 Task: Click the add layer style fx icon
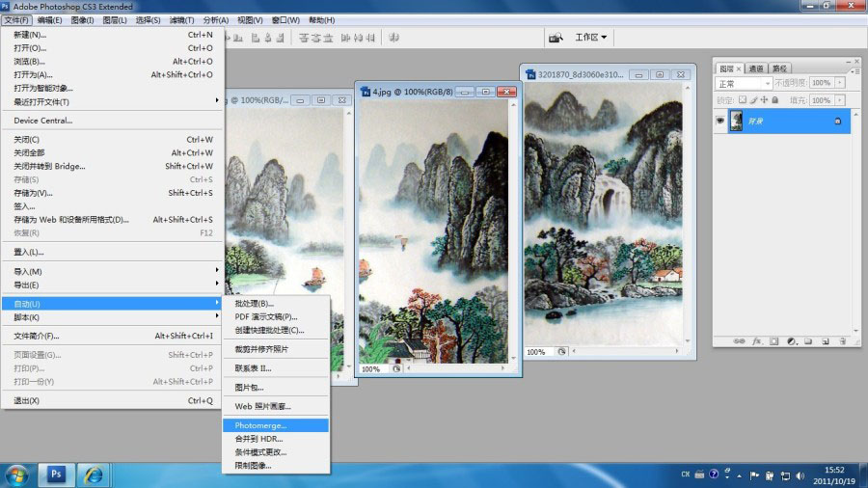(757, 341)
